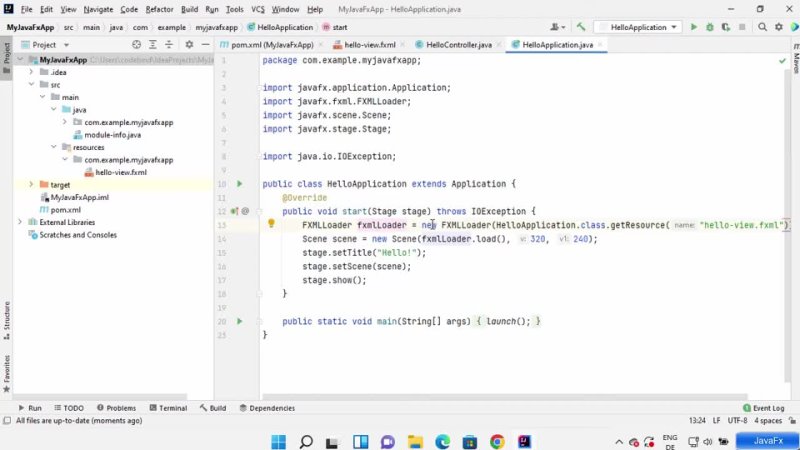
Task: Click the stop button in the toolbar
Action: (x=742, y=27)
